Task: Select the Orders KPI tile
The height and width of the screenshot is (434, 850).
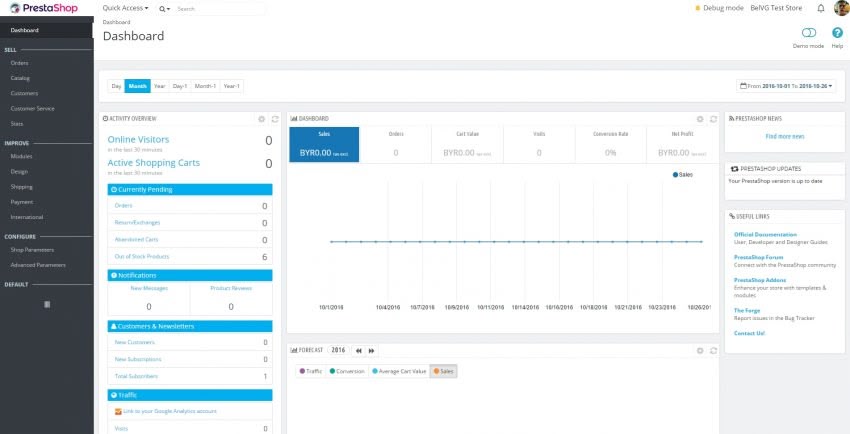Action: tap(396, 145)
